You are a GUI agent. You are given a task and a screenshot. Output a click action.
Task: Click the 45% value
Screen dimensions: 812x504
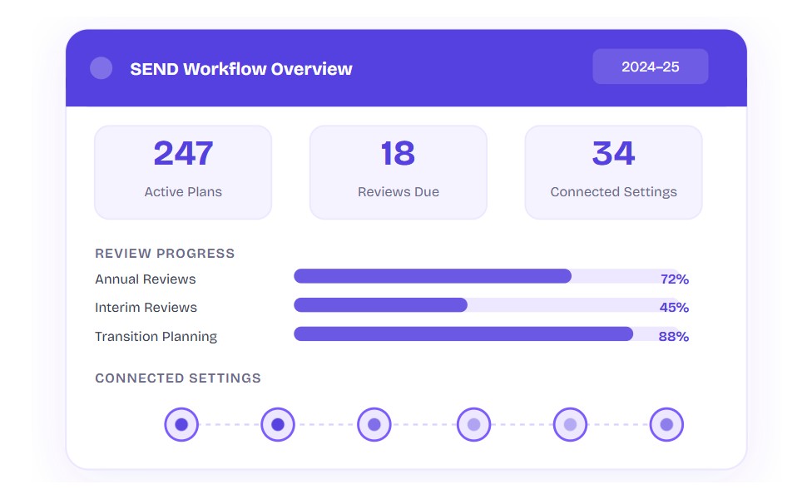[674, 308]
